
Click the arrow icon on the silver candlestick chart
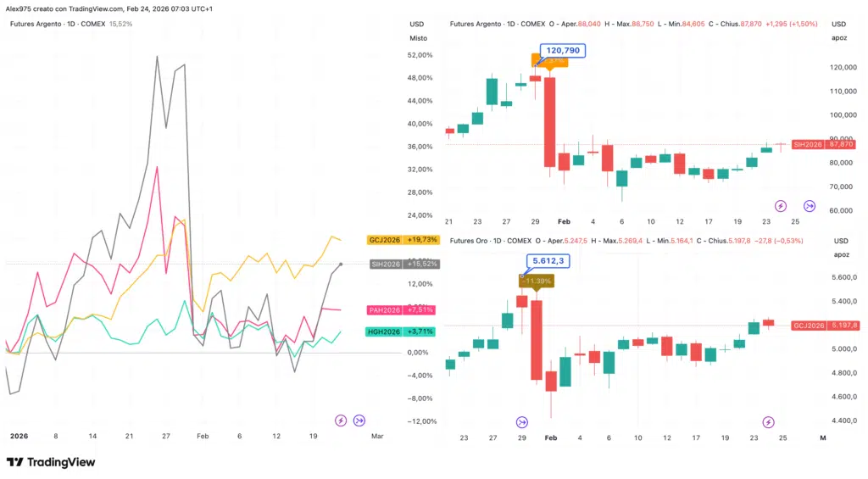point(809,205)
